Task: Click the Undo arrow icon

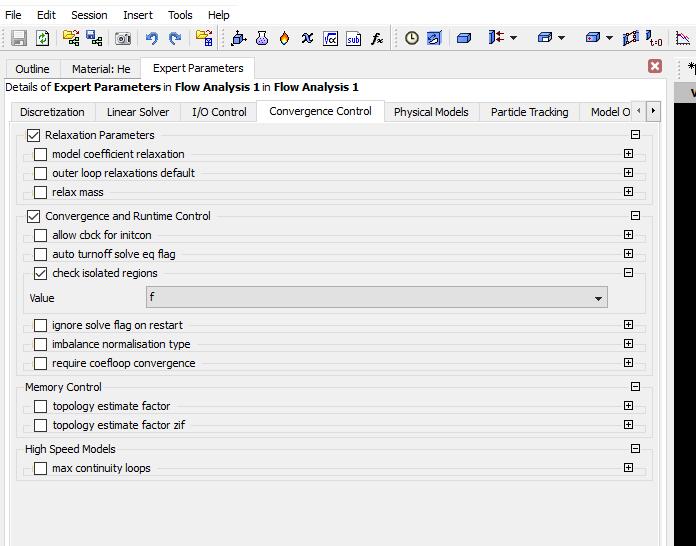Action: 152,39
